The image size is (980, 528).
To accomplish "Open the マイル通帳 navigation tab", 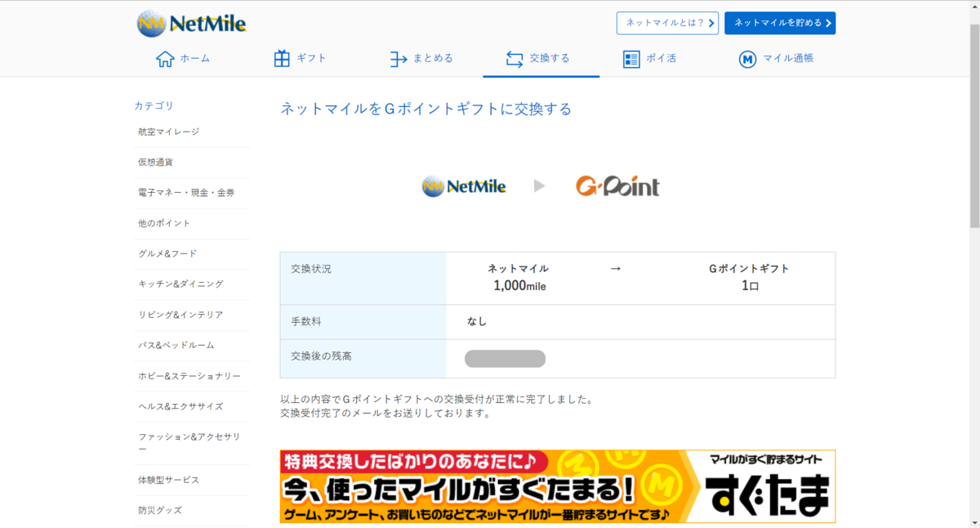I will coord(774,59).
